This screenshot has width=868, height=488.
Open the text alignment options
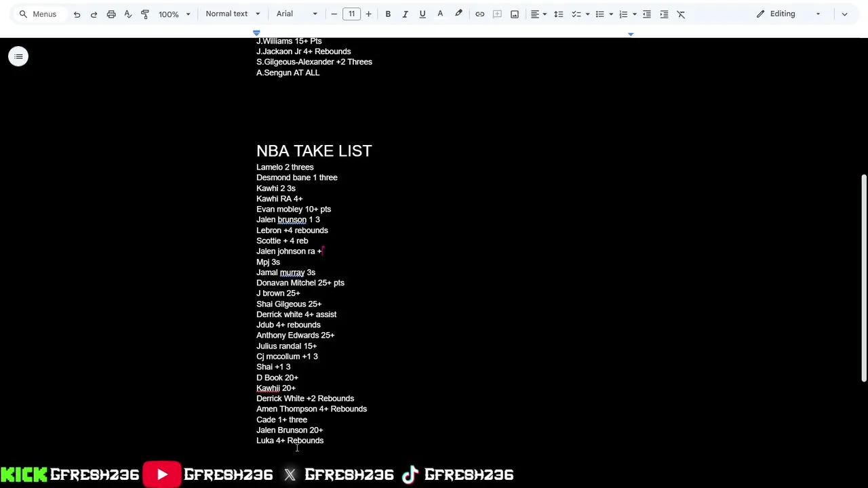pyautogui.click(x=538, y=14)
